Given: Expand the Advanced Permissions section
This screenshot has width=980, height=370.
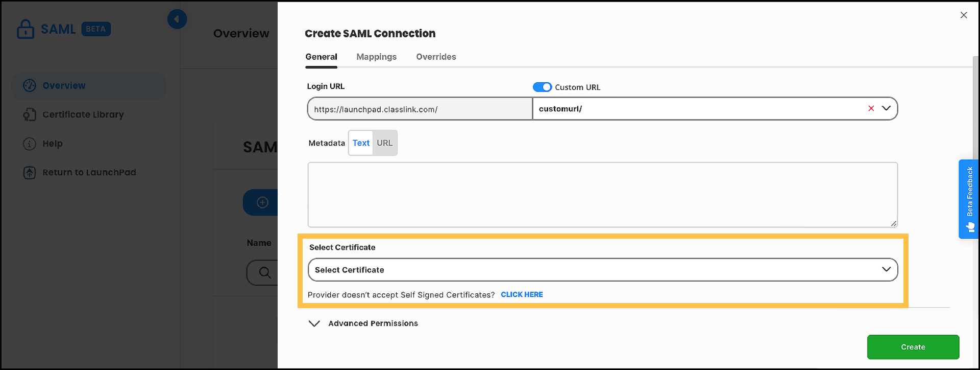Looking at the screenshot, I should pos(314,323).
